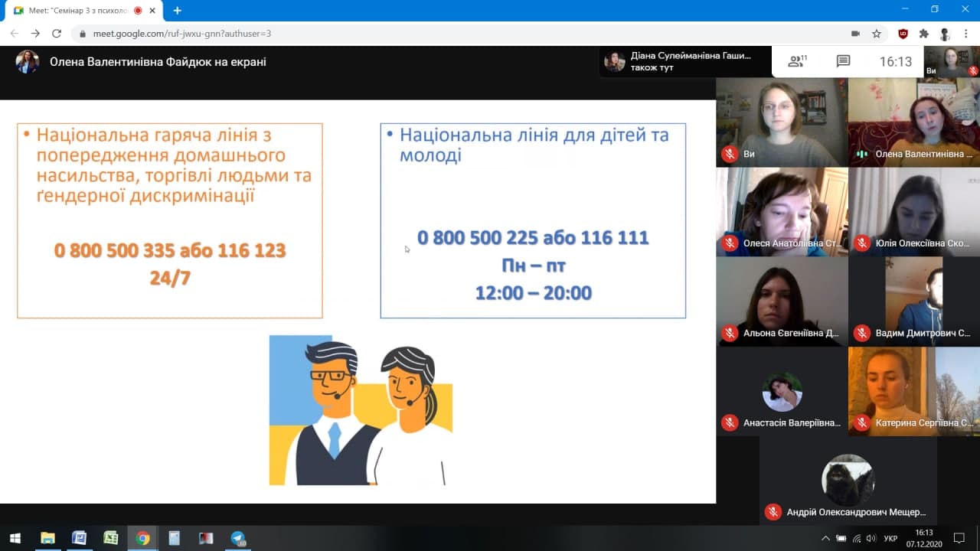Open the participants list showing 11 people
The width and height of the screenshot is (980, 551).
tap(798, 61)
